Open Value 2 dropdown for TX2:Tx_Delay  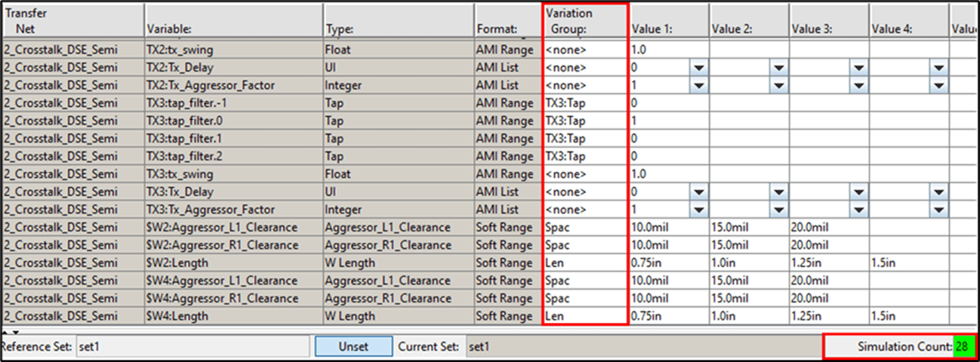coord(778,67)
